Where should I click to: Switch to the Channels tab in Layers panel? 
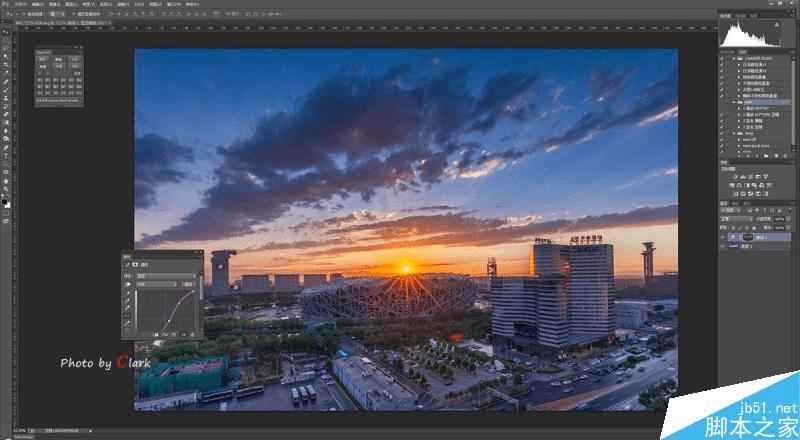736,204
